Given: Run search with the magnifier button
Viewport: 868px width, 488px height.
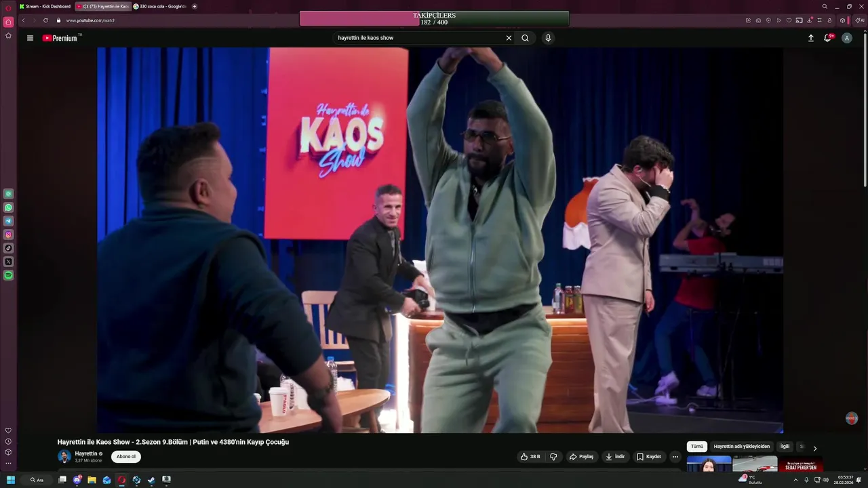Looking at the screenshot, I should [x=525, y=38].
